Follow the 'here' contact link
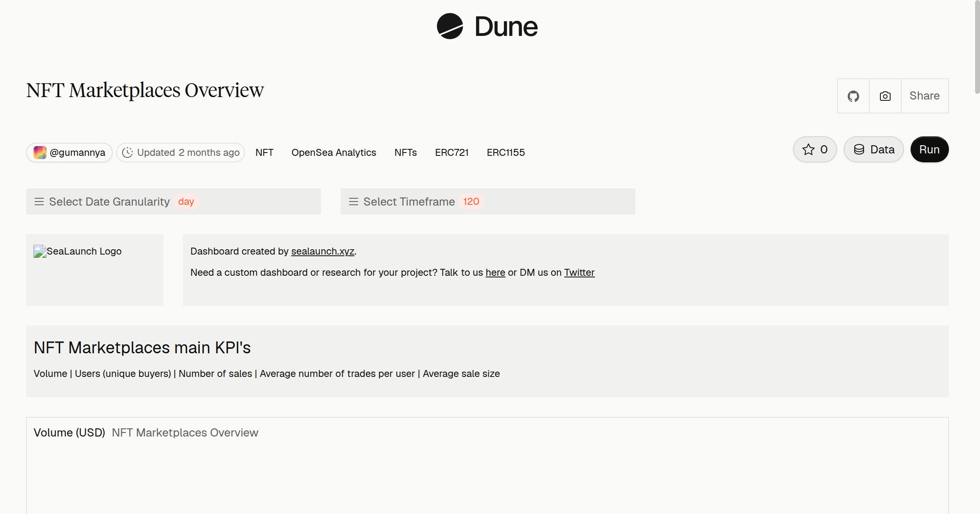Viewport: 980px width, 514px height. coord(495,273)
